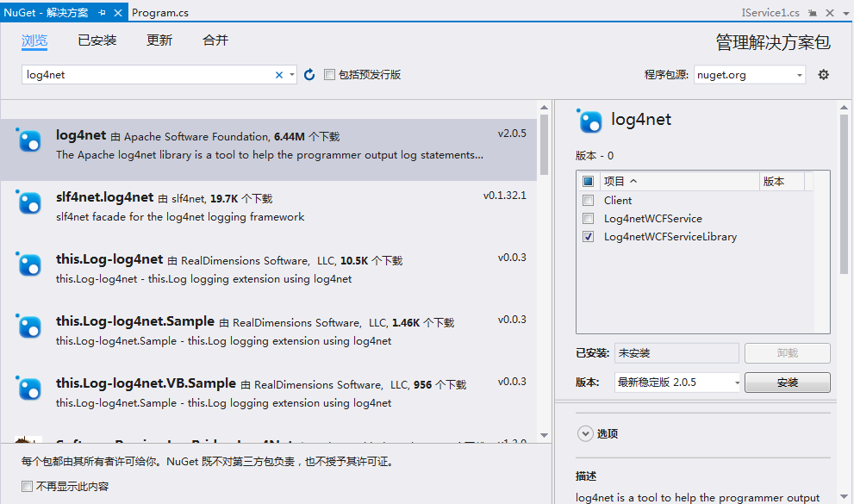Click the Log4netWCFServiceLibrary project name
The height and width of the screenshot is (504, 854).
coord(670,237)
